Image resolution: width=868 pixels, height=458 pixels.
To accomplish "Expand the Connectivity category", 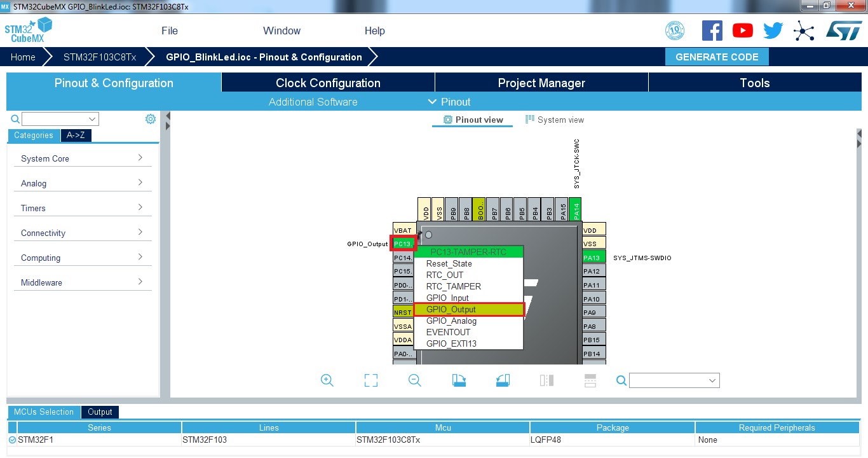I will click(x=83, y=233).
